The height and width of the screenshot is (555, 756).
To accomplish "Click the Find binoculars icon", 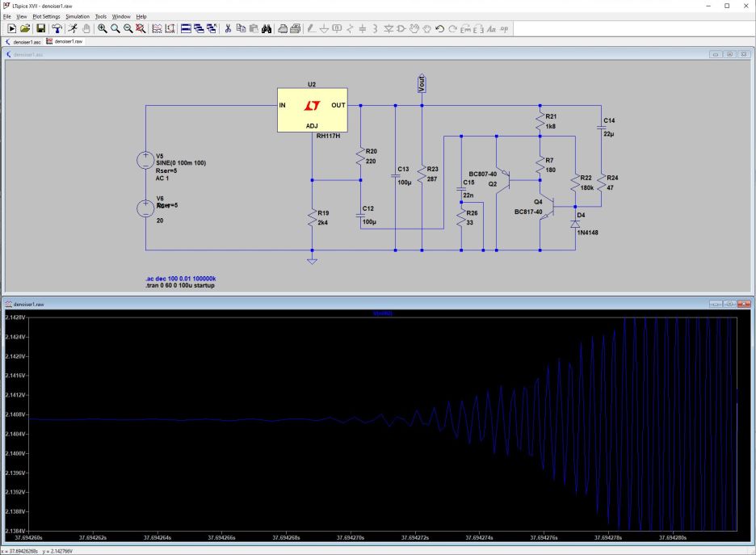I will [x=267, y=29].
